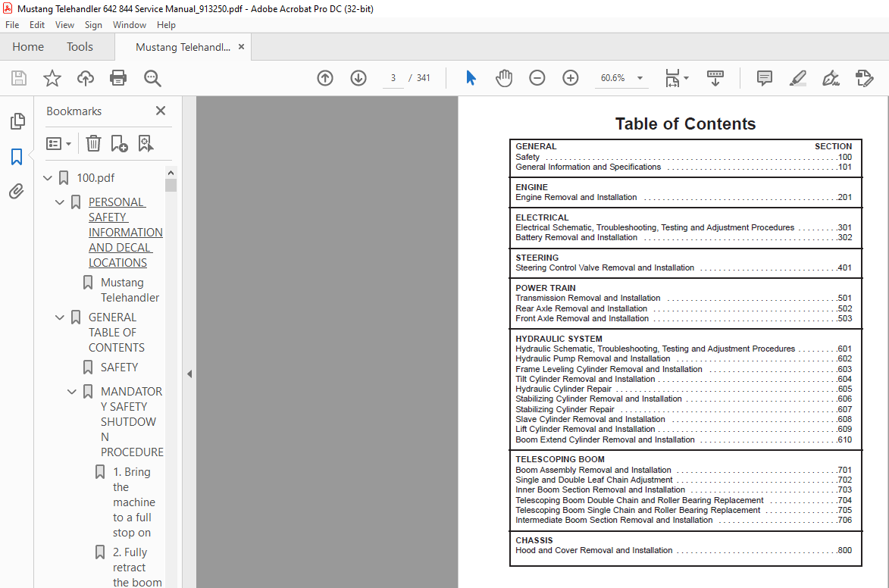The image size is (889, 588).
Task: Click 'Battery Removal and Installation' contents entry
Action: (576, 238)
